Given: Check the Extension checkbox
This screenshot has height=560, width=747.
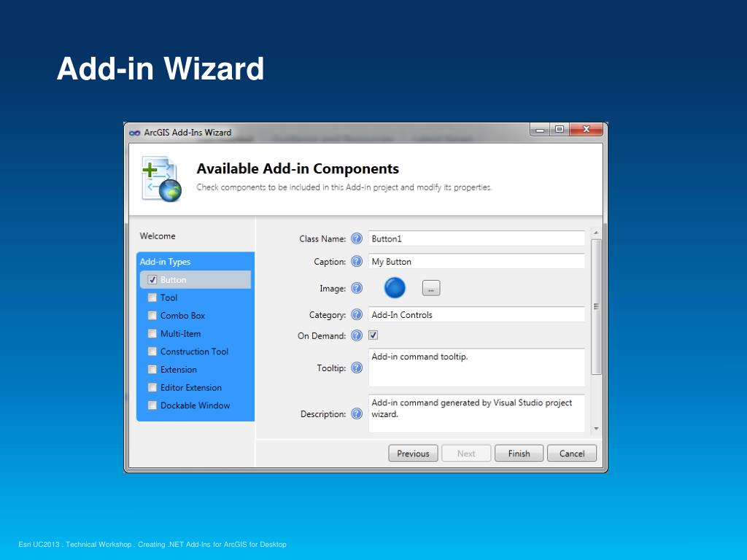Looking at the screenshot, I should coord(152,369).
